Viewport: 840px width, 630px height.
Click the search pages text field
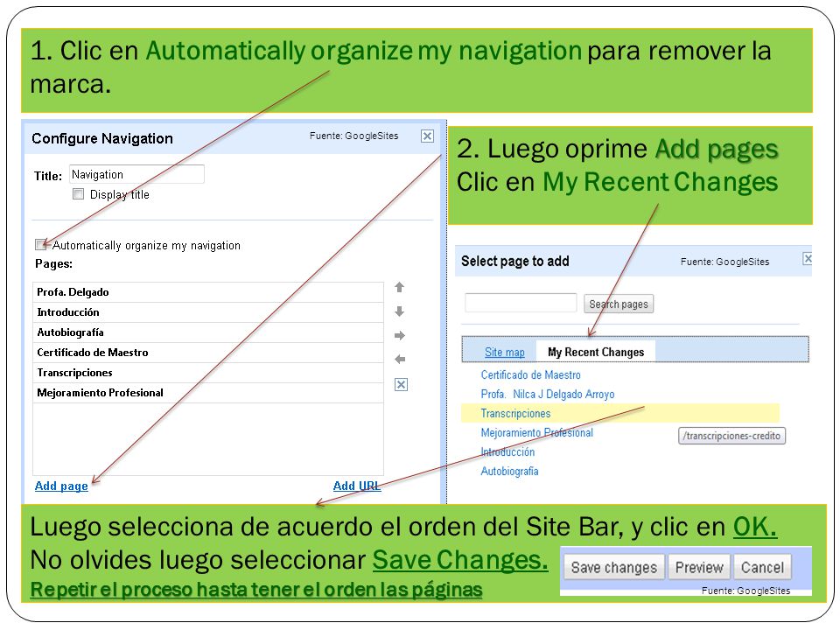(521, 303)
